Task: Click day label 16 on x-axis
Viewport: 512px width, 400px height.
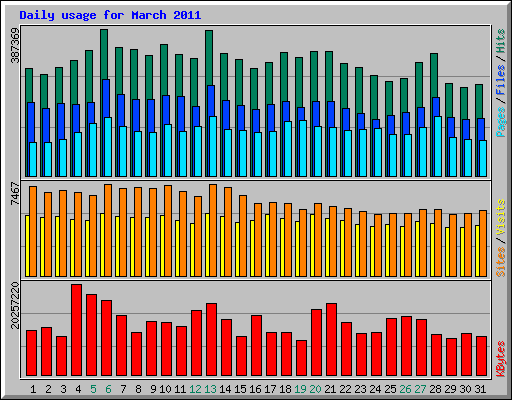Action: click(x=255, y=389)
